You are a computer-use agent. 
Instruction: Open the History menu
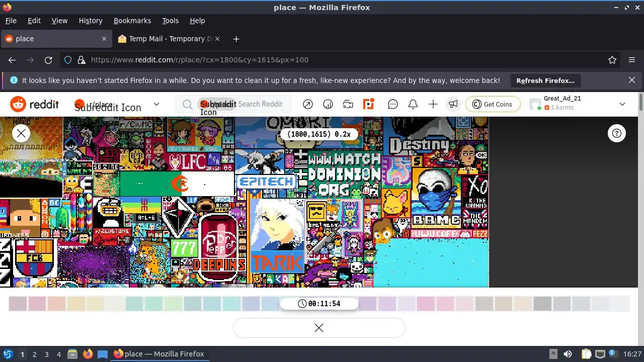(91, 21)
